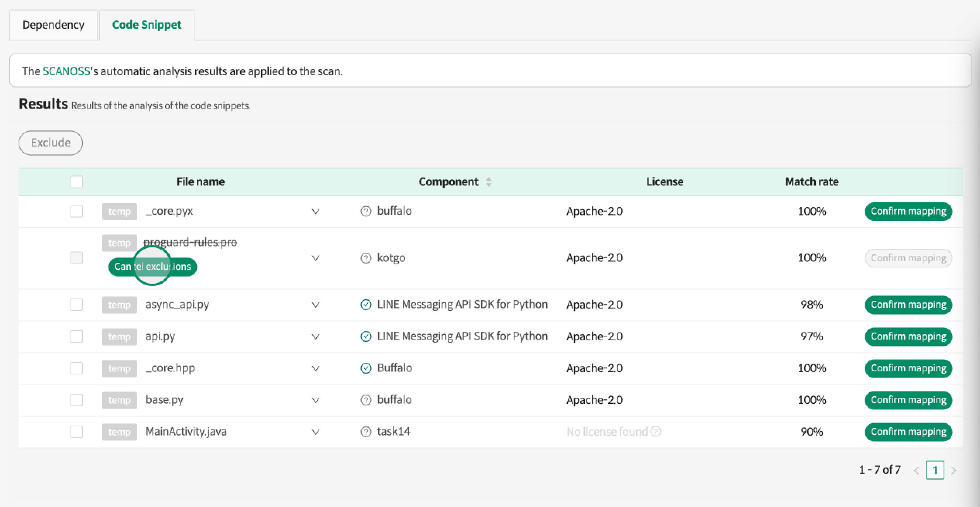Check the box for _core.pyx row
Screen dimensions: 980x507
(77, 211)
